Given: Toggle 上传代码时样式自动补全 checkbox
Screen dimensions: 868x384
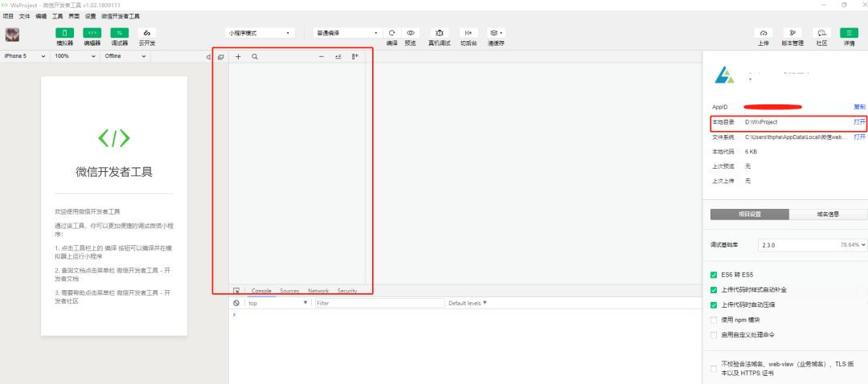Looking at the screenshot, I should coord(714,289).
